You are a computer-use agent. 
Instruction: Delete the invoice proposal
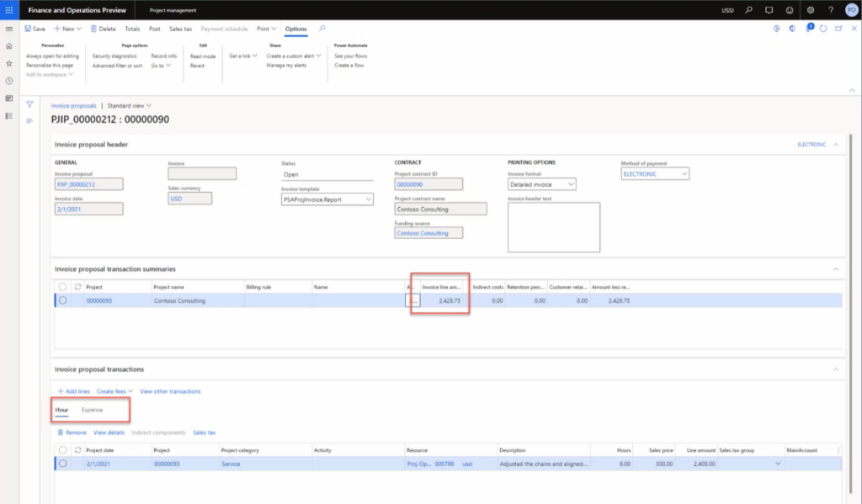pos(103,29)
